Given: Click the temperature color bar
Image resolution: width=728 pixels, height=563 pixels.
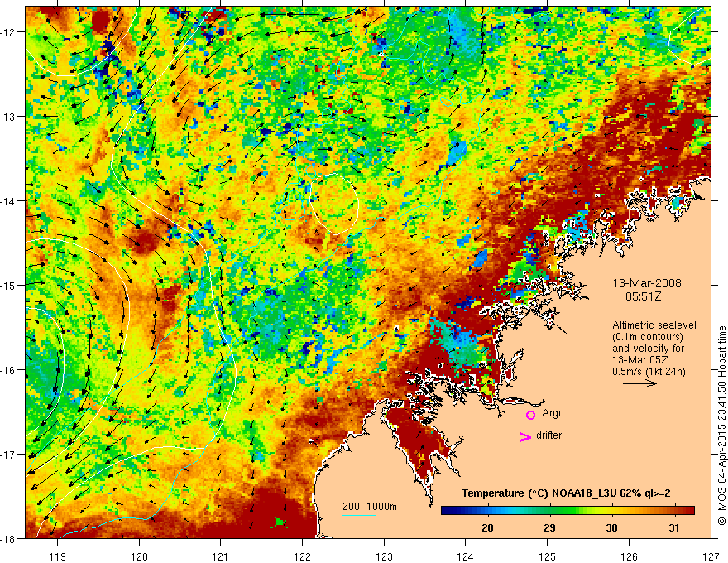Looking at the screenshot, I should (568, 511).
